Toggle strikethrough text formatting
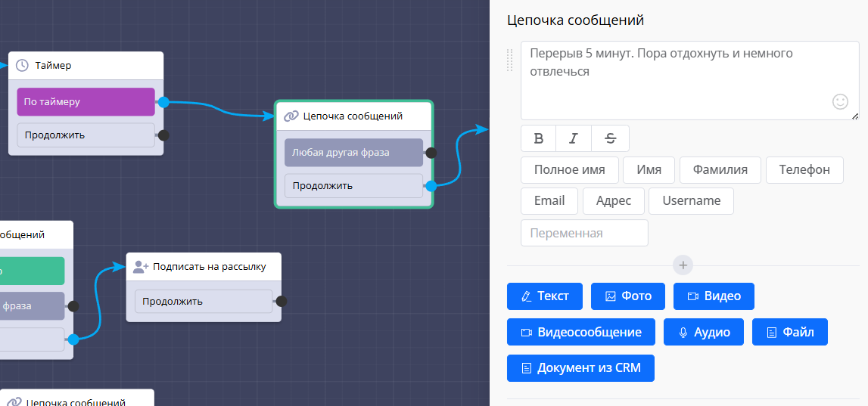This screenshot has width=868, height=406. click(610, 138)
